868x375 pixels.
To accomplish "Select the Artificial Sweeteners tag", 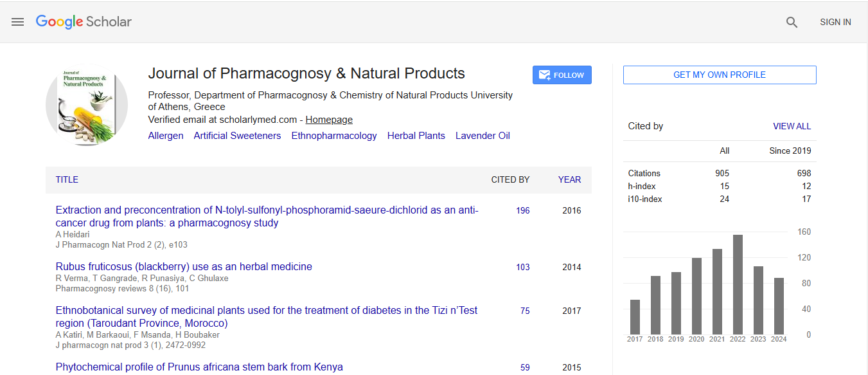I will 238,136.
